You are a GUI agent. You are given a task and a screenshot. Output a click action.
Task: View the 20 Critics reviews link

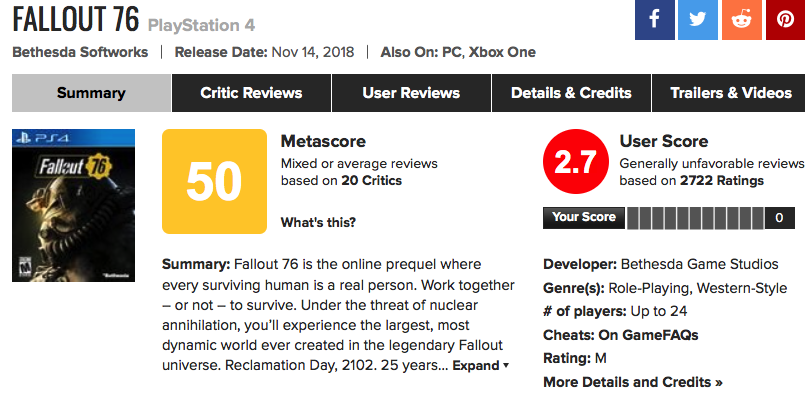(371, 181)
